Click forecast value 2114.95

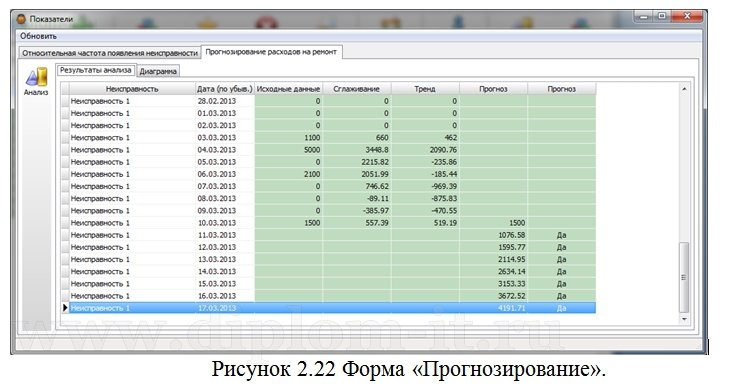[512, 259]
